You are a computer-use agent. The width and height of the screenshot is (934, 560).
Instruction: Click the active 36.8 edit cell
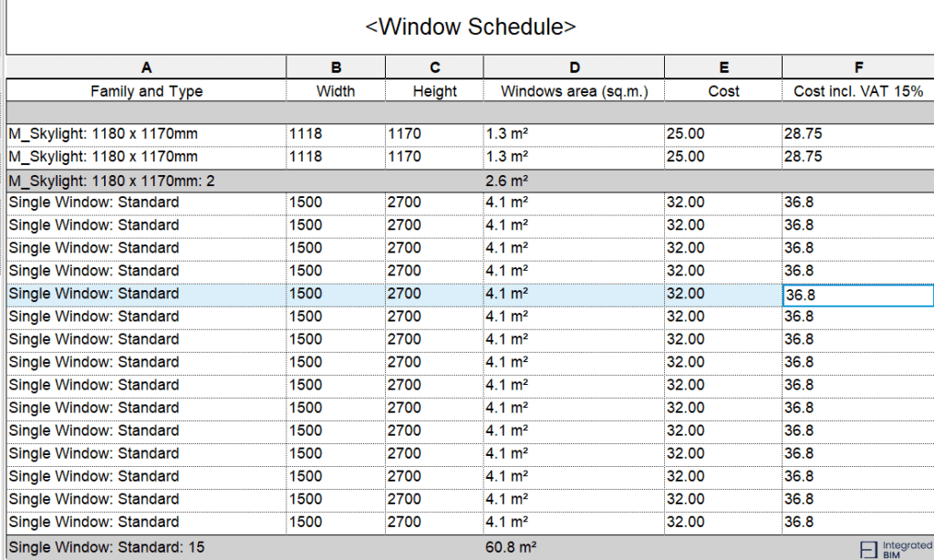pyautogui.click(x=856, y=295)
